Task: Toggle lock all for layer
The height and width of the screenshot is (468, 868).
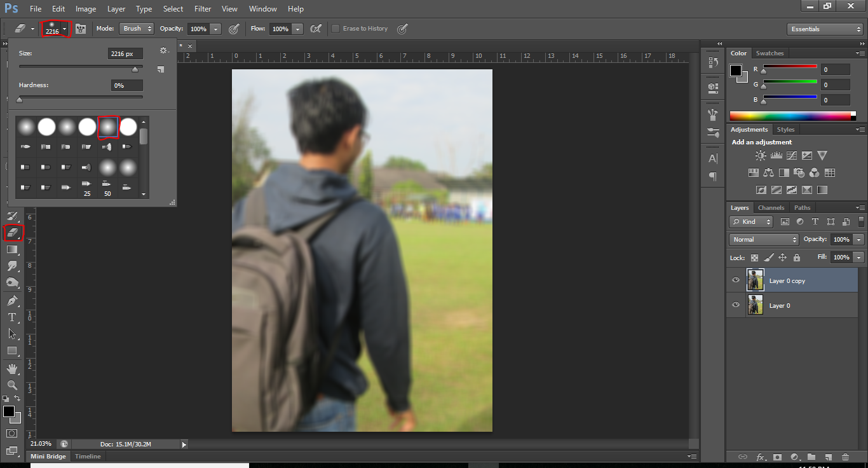Action: (796, 258)
